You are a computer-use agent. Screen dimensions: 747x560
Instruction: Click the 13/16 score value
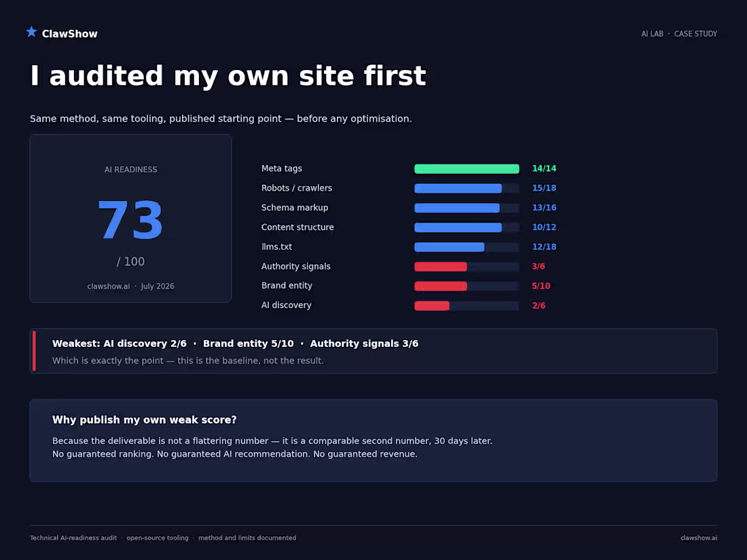[544, 208]
